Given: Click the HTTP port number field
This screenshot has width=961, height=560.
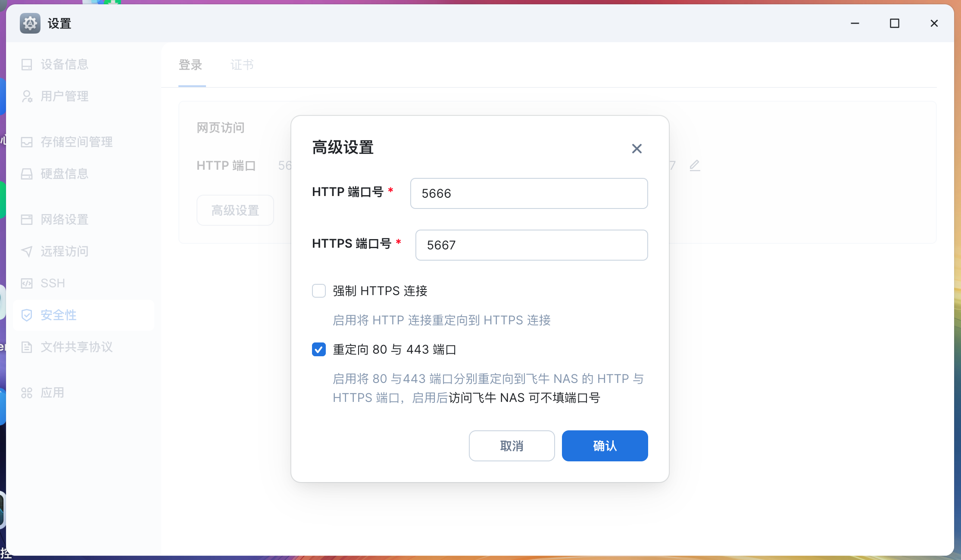Looking at the screenshot, I should [x=529, y=193].
